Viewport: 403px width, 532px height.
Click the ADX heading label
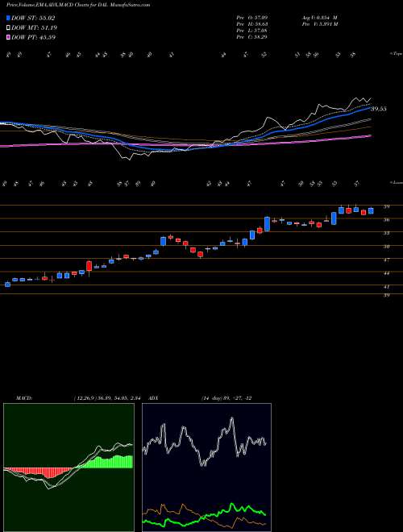tap(154, 397)
